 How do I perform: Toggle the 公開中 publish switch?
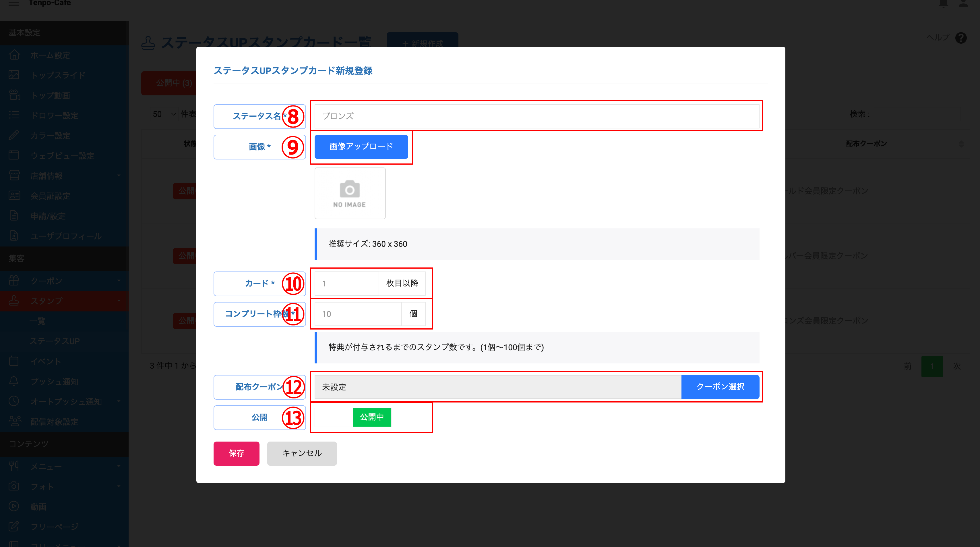click(353, 417)
